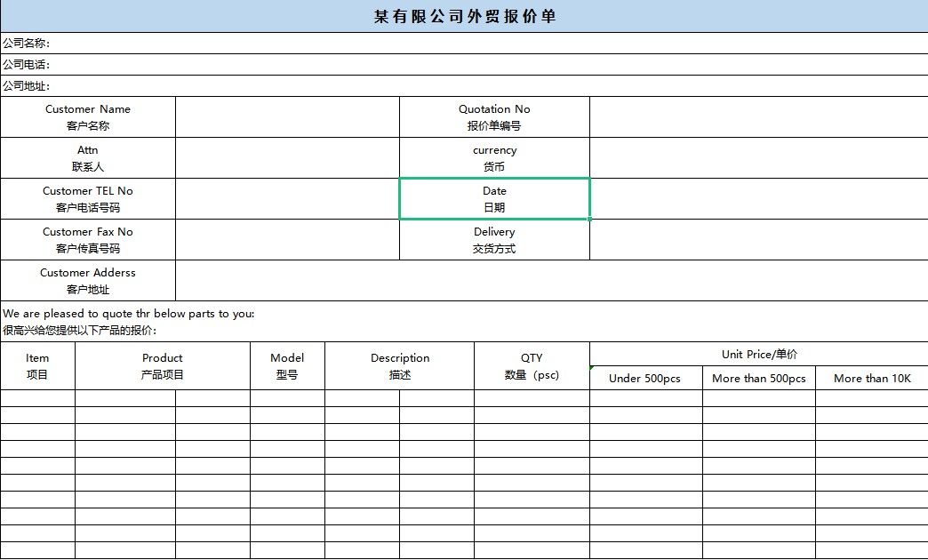Click the Customer Adderss 客户地址 cell
This screenshot has height=560, width=928.
[87, 281]
